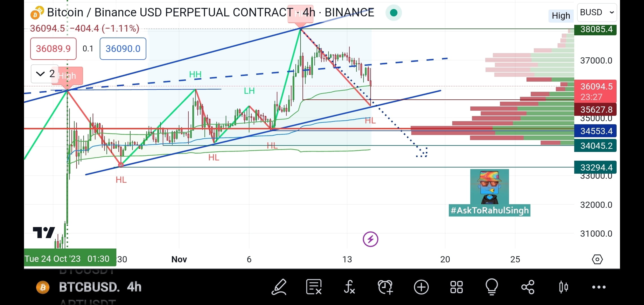Image resolution: width=644 pixels, height=305 pixels.
Task: Toggle the High label near price scale
Action: point(561,16)
